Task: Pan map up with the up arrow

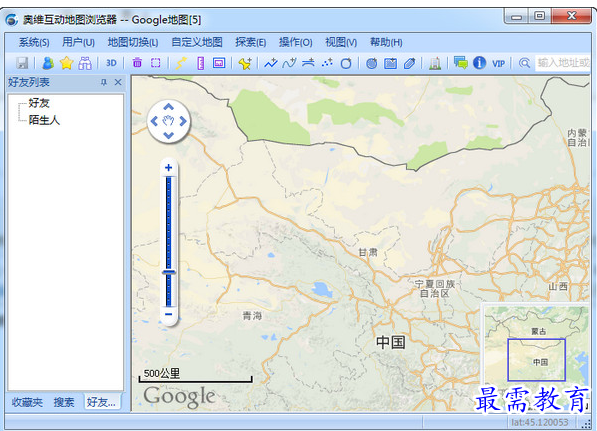Action: click(169, 107)
